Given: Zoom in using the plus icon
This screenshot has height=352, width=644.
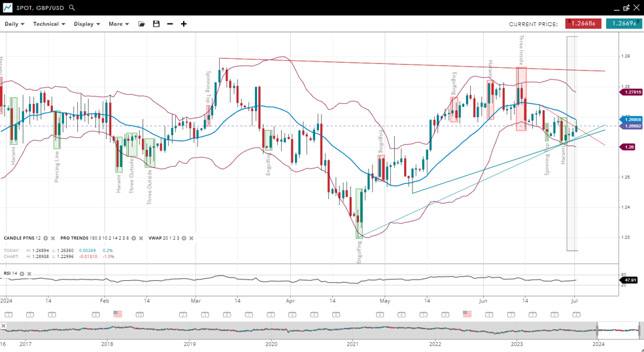Looking at the screenshot, I should [x=184, y=24].
